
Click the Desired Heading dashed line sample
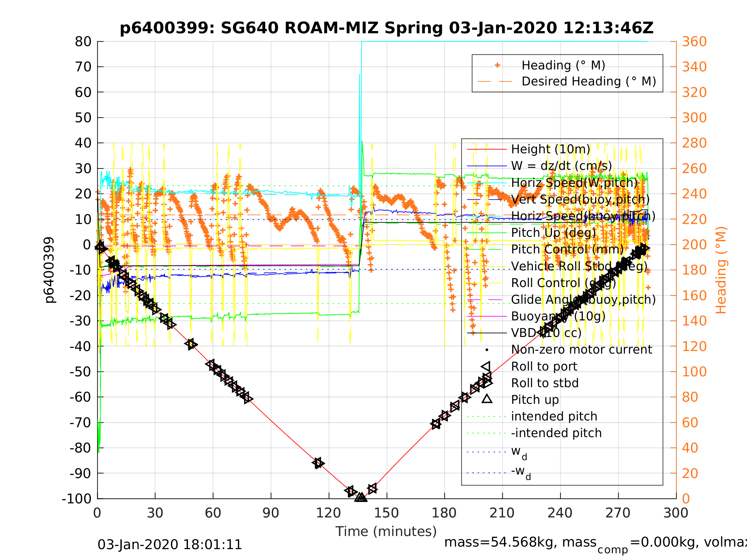click(x=495, y=81)
